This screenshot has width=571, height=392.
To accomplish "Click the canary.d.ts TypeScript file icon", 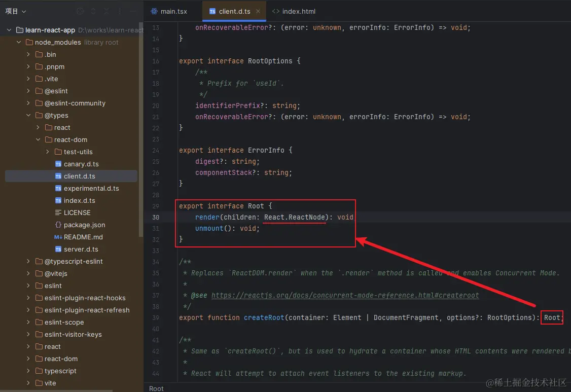I will pyautogui.click(x=58, y=164).
